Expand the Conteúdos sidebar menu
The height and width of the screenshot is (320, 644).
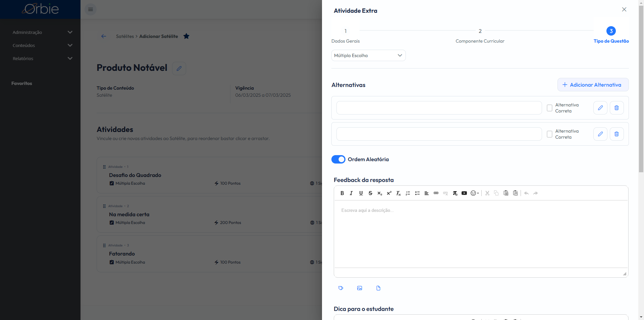(42, 45)
